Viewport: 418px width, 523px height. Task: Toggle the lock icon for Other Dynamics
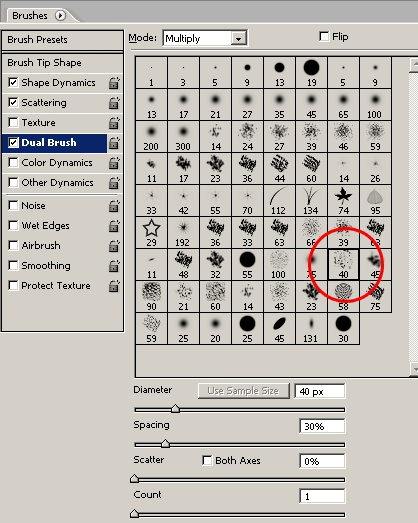pos(114,183)
